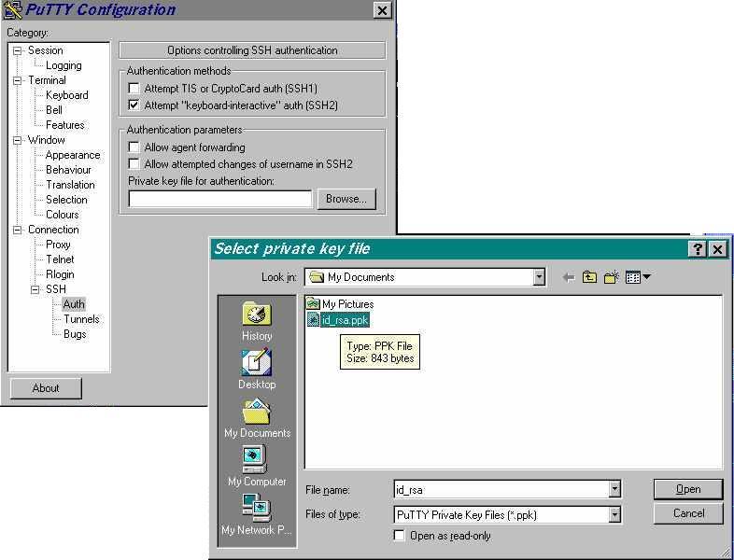Open the Files of type dropdown

tap(614, 514)
